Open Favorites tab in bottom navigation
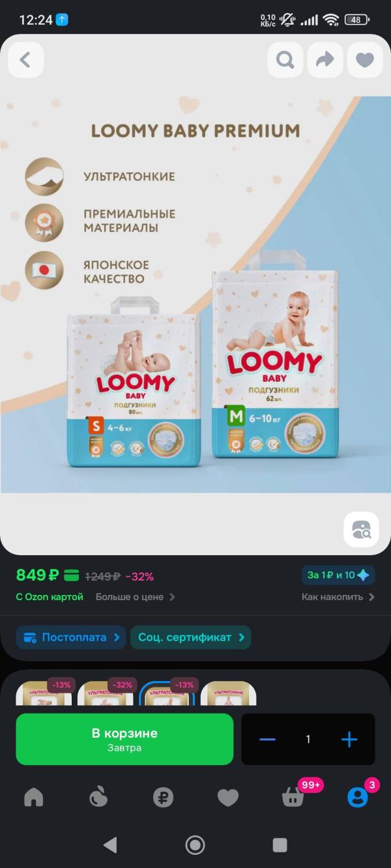 227,797
